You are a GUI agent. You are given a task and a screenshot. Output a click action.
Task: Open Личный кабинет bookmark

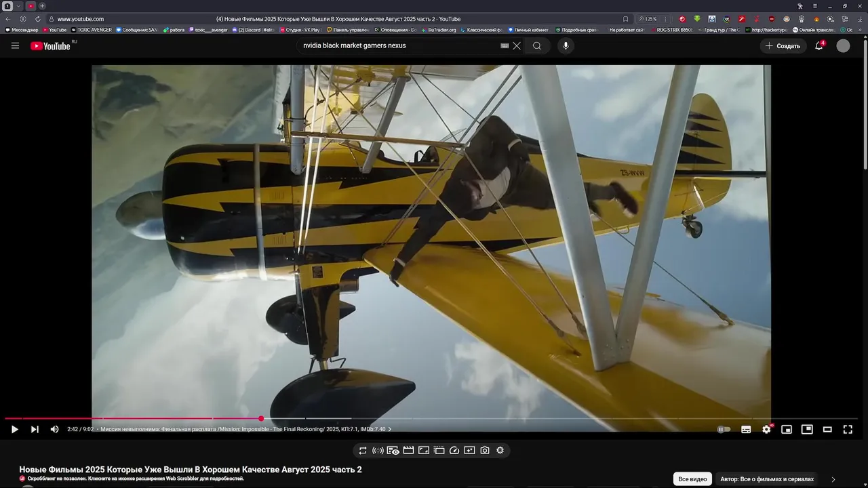(528, 30)
